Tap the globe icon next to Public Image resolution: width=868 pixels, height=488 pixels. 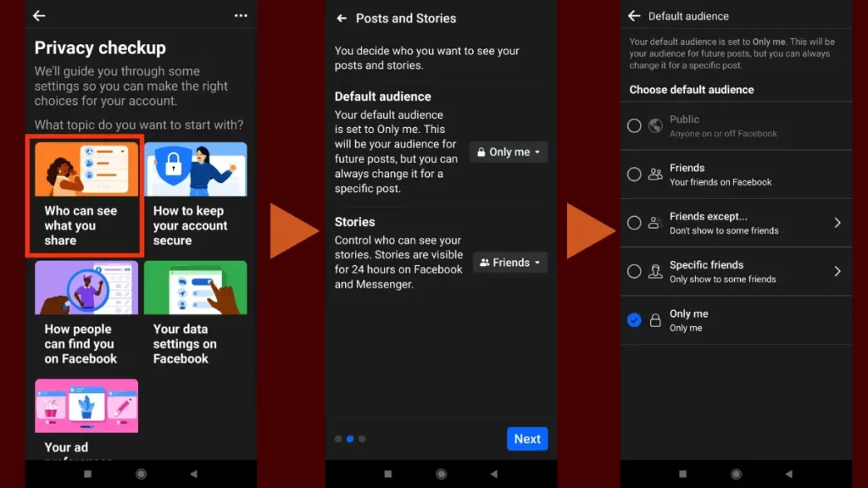pyautogui.click(x=655, y=126)
